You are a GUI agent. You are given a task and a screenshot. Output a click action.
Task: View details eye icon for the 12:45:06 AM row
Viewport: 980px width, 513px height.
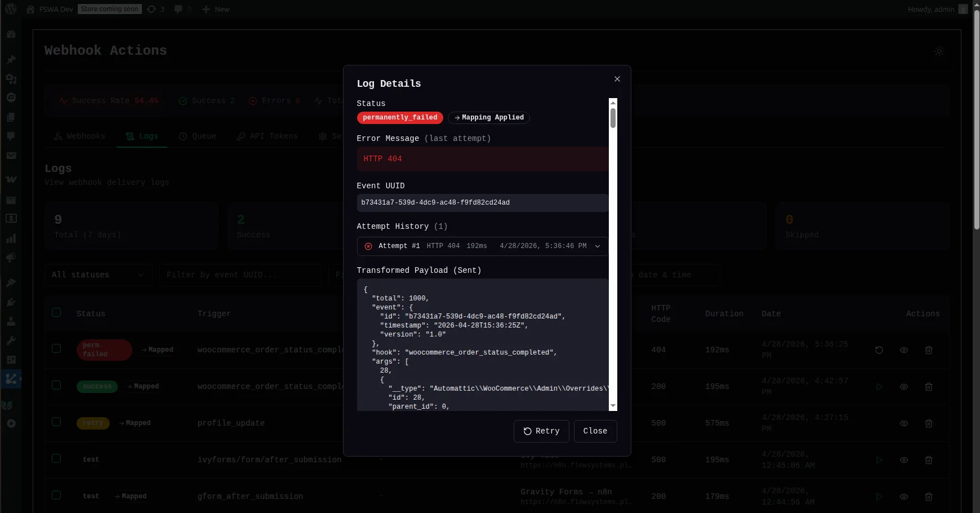pyautogui.click(x=904, y=460)
